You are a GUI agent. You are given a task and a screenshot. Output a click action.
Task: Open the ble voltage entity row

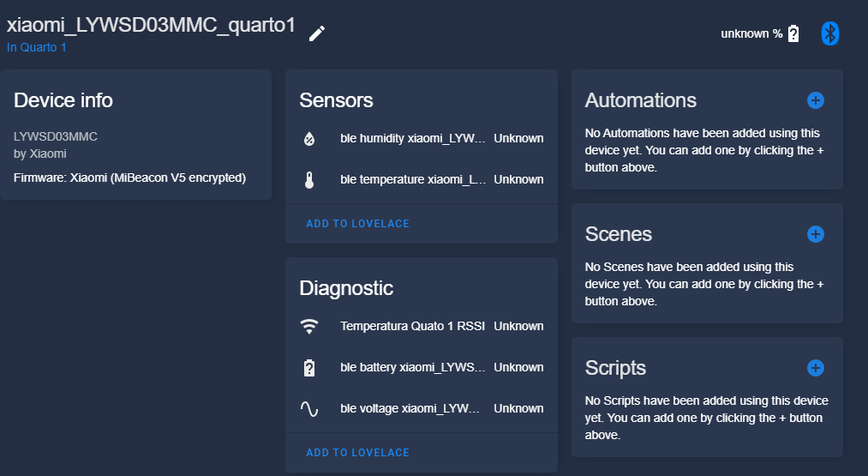tap(422, 408)
